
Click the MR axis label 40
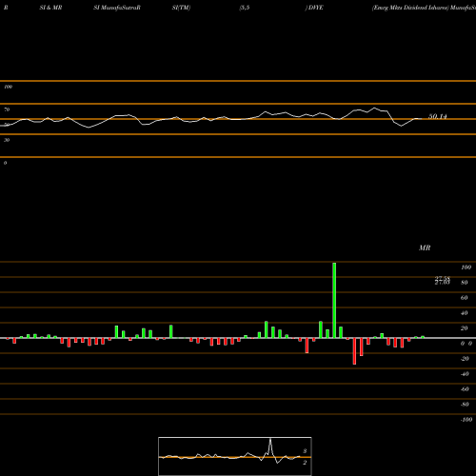pyautogui.click(x=465, y=313)
